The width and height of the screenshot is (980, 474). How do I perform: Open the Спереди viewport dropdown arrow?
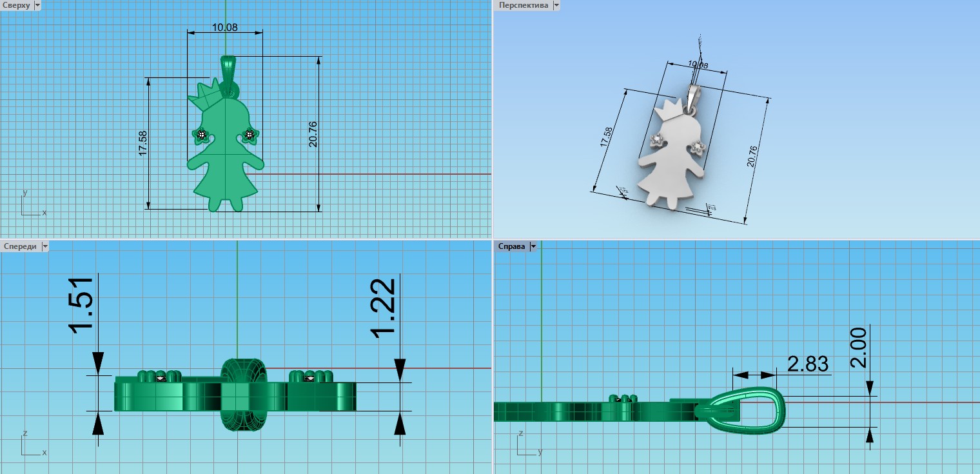point(44,246)
